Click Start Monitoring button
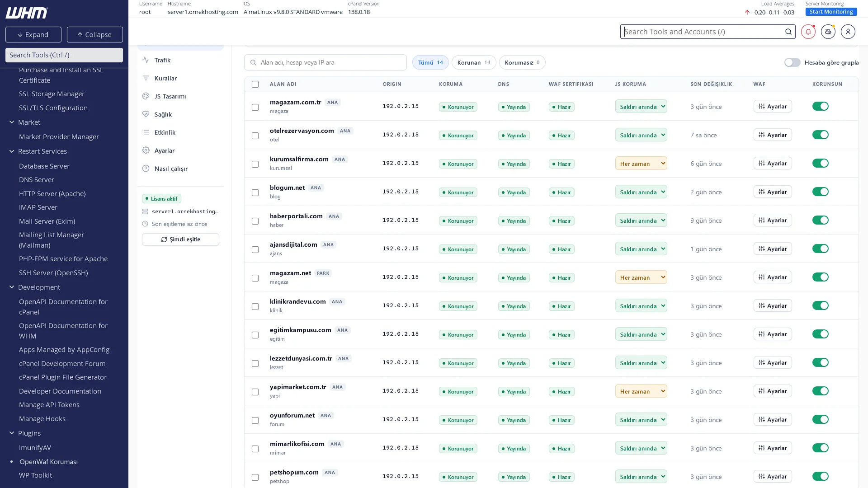Screen dimensions: 868x488 (x=831, y=12)
